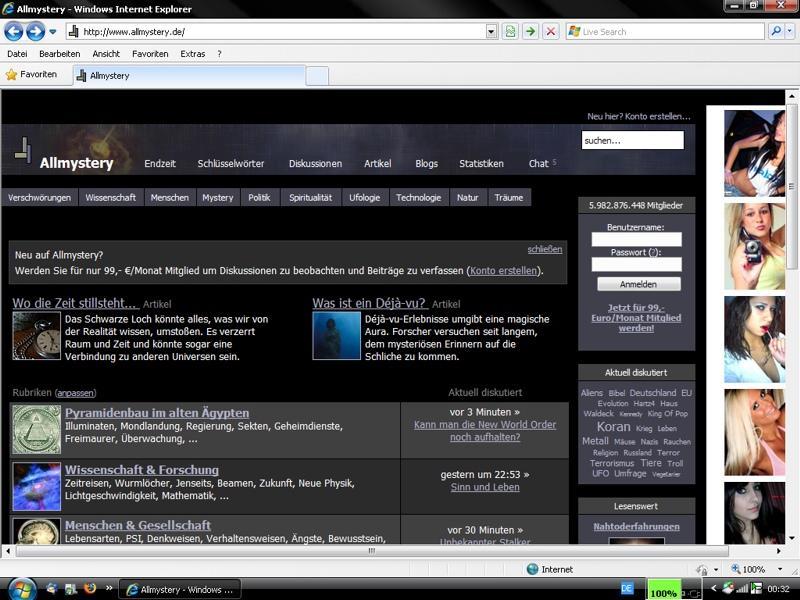Click the Passwort input field
This screenshot has width=800, height=600.
point(636,264)
